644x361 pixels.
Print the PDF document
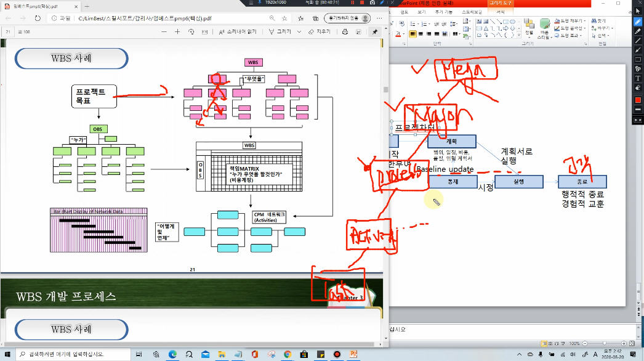click(345, 31)
